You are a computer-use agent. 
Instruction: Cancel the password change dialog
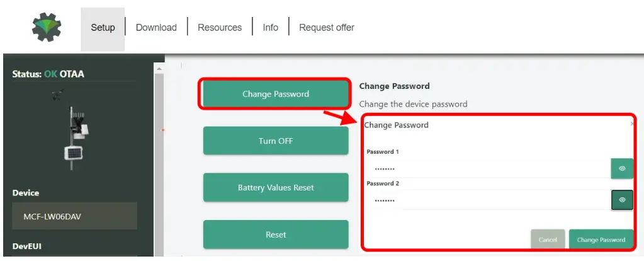[x=548, y=240]
